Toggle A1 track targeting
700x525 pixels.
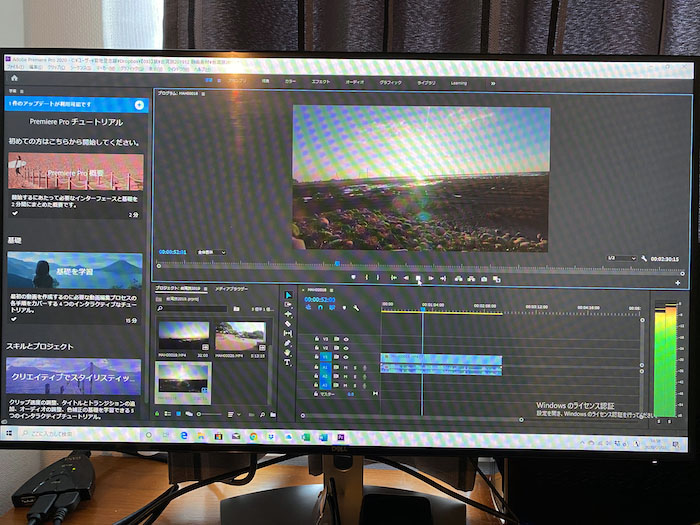point(325,367)
